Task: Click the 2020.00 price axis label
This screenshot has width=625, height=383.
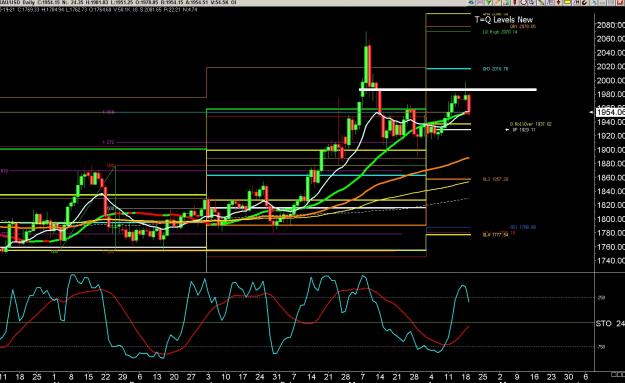Action: pyautogui.click(x=610, y=67)
